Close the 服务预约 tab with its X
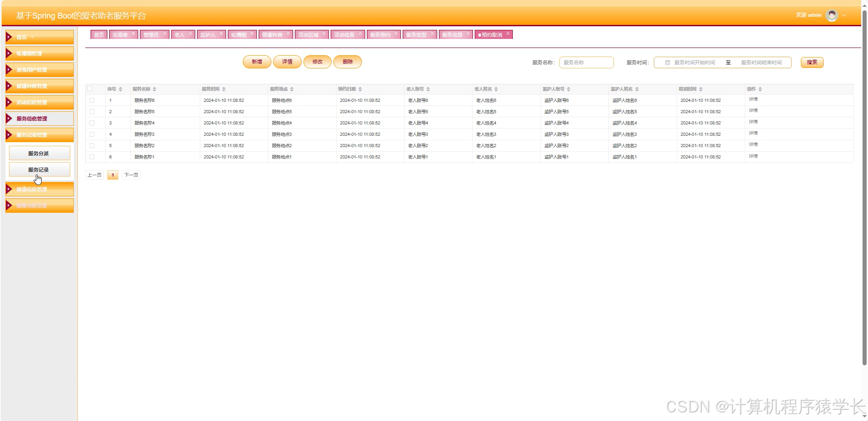The image size is (868, 421). pos(396,33)
